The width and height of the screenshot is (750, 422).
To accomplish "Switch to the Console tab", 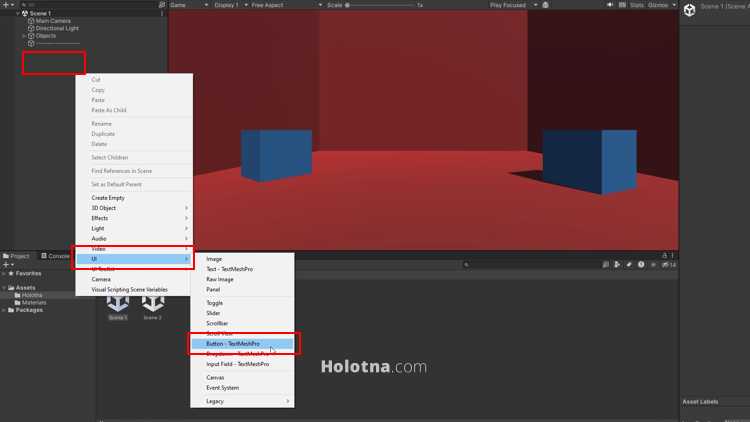I will (55, 256).
